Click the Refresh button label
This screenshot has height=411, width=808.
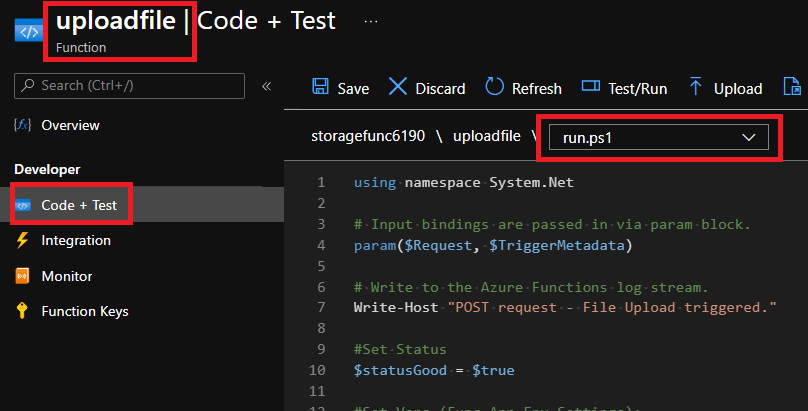[x=536, y=89]
